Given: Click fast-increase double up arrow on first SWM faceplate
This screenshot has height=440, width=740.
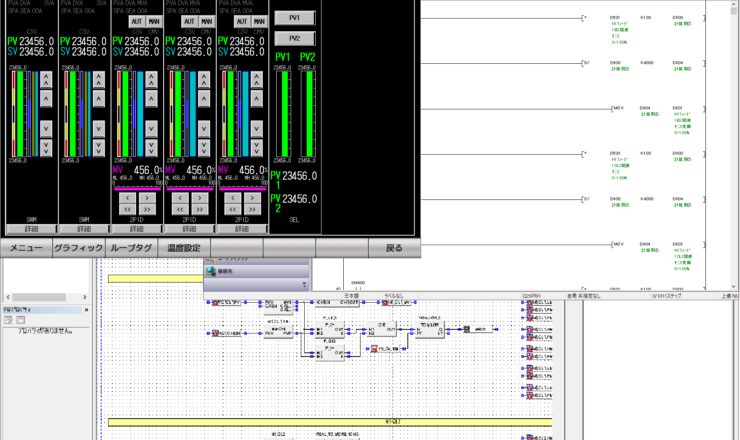Looking at the screenshot, I should coord(46,76).
